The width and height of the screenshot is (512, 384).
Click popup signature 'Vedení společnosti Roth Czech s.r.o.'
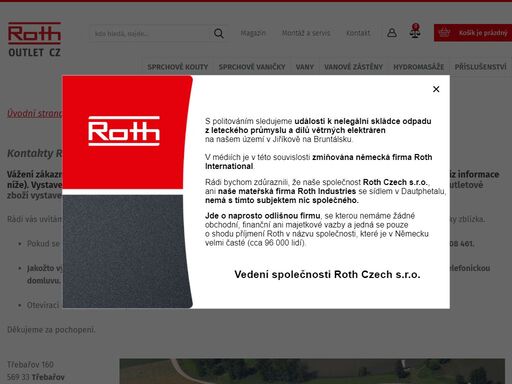pos(327,274)
